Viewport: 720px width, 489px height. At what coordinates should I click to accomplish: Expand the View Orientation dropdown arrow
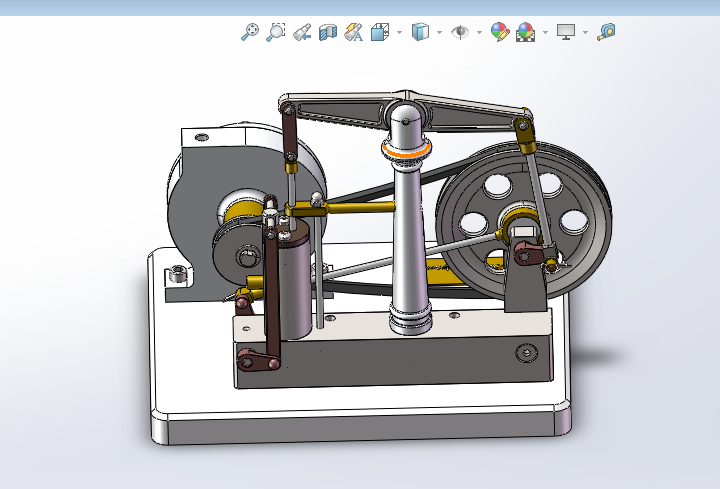point(399,32)
